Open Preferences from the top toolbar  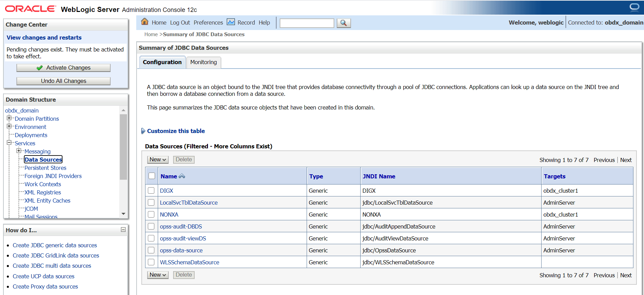pos(208,23)
